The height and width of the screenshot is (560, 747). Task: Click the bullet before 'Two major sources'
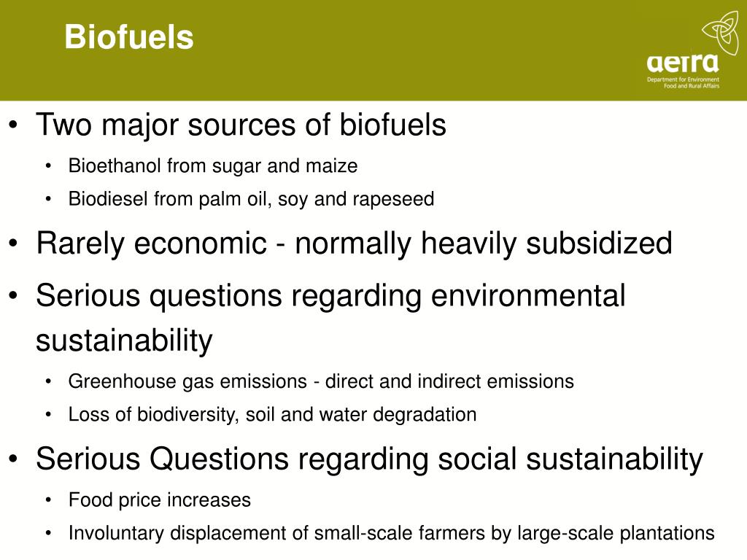coord(13,125)
